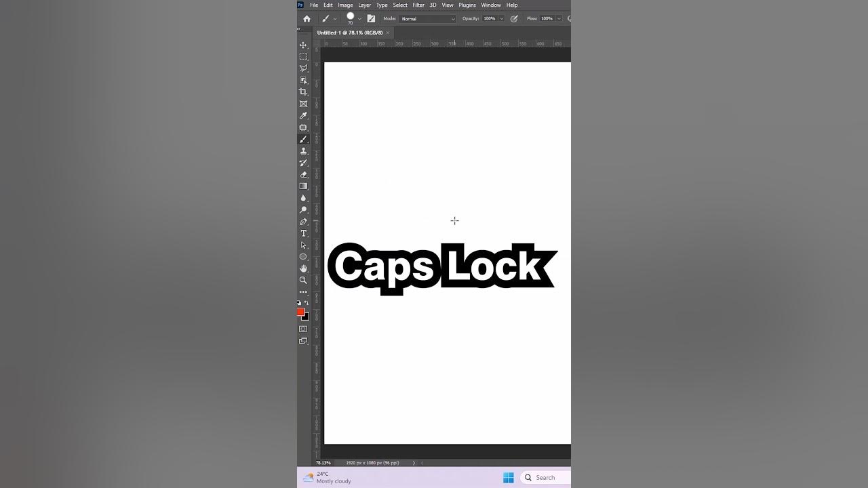This screenshot has height=488, width=868.
Task: Select the Horizontal Type tool
Action: [x=303, y=233]
